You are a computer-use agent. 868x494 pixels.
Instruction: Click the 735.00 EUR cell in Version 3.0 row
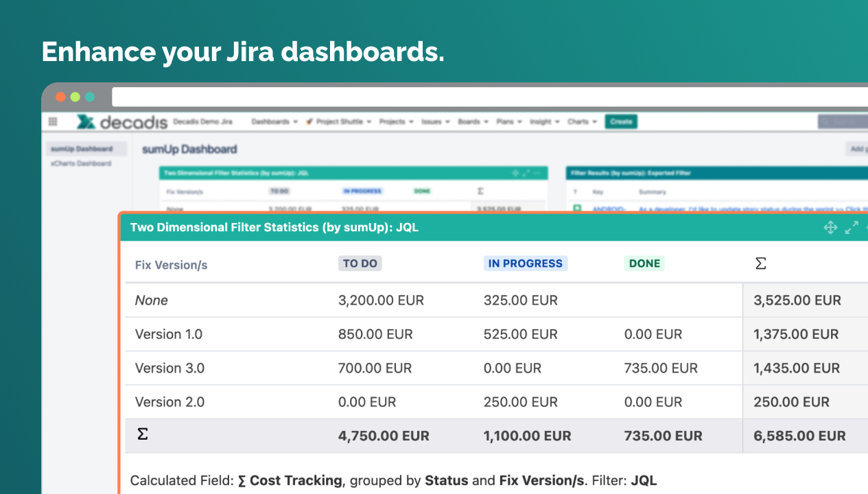click(661, 368)
